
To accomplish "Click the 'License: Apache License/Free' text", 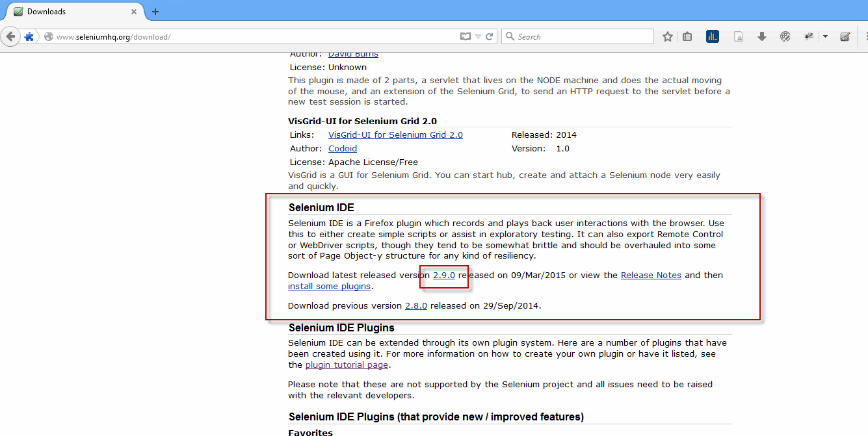I will (353, 162).
